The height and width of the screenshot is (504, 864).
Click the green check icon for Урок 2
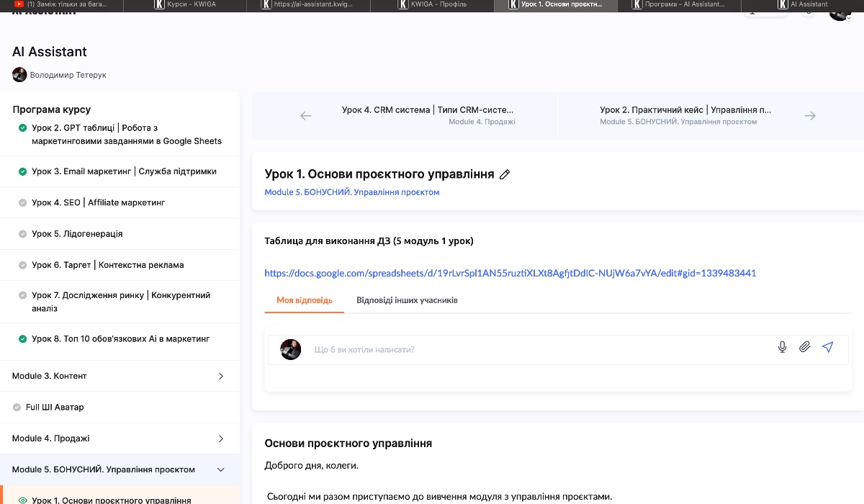(23, 128)
